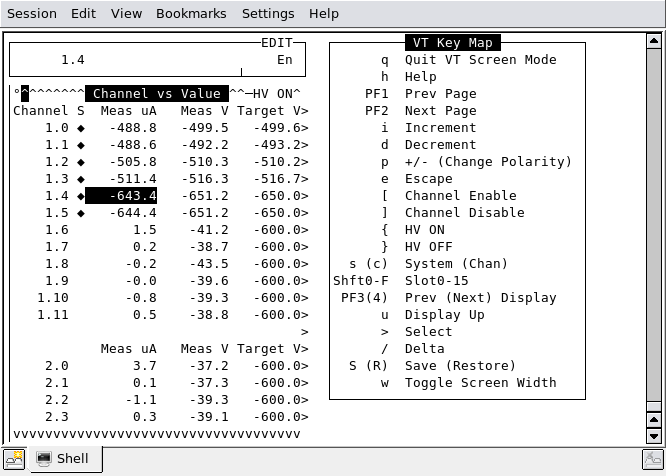The image size is (666, 476).
Task: Open the Help menu
Action: click(324, 14)
